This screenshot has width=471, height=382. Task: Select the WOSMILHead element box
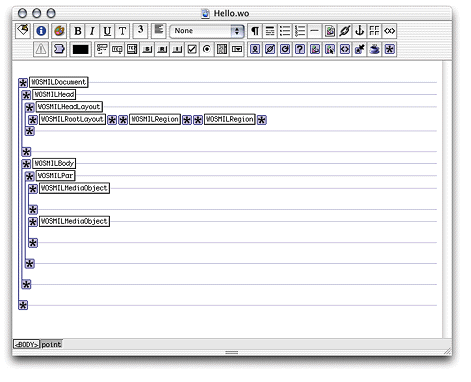click(x=54, y=95)
